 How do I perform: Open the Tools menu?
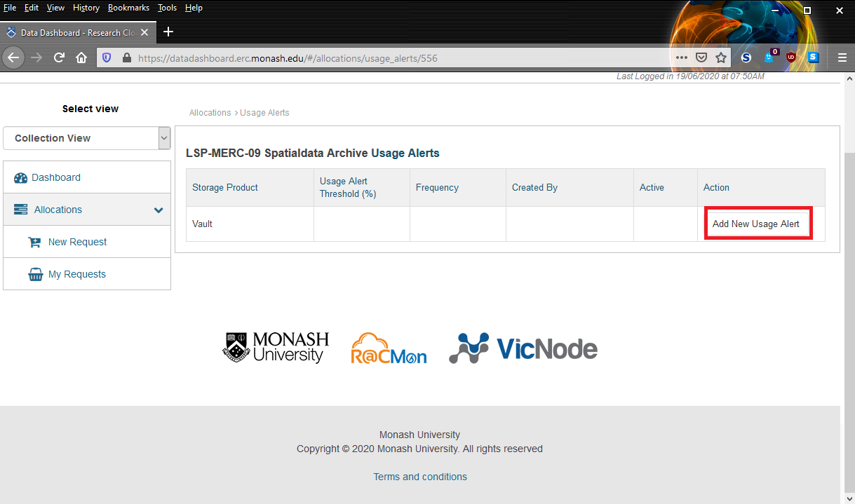tap(167, 8)
